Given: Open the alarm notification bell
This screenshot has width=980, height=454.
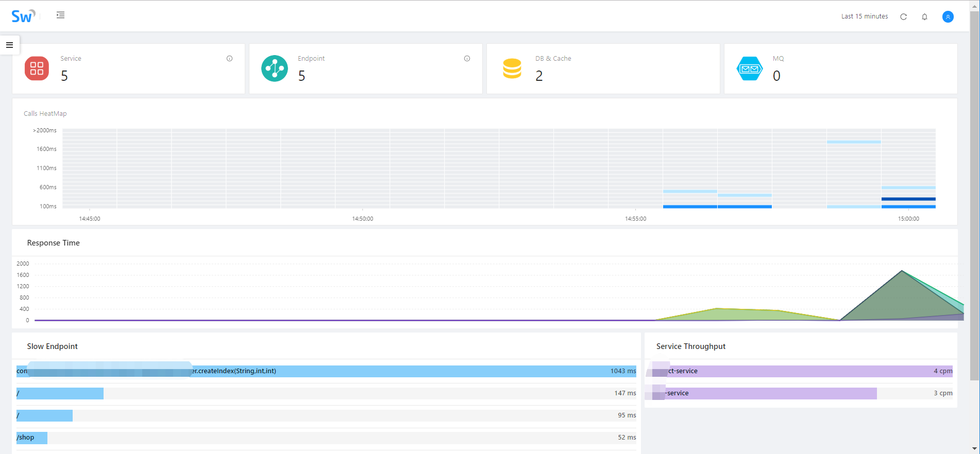Looking at the screenshot, I should pos(924,16).
